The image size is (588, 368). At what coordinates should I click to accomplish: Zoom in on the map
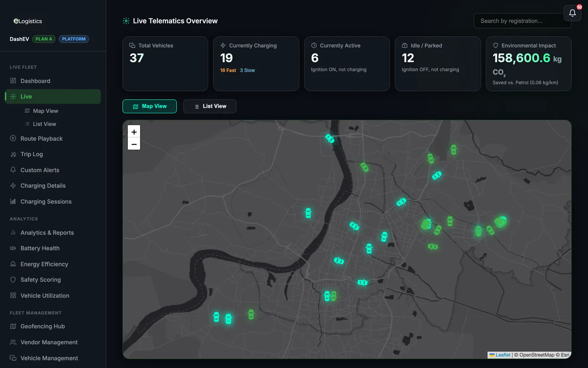pos(134,132)
